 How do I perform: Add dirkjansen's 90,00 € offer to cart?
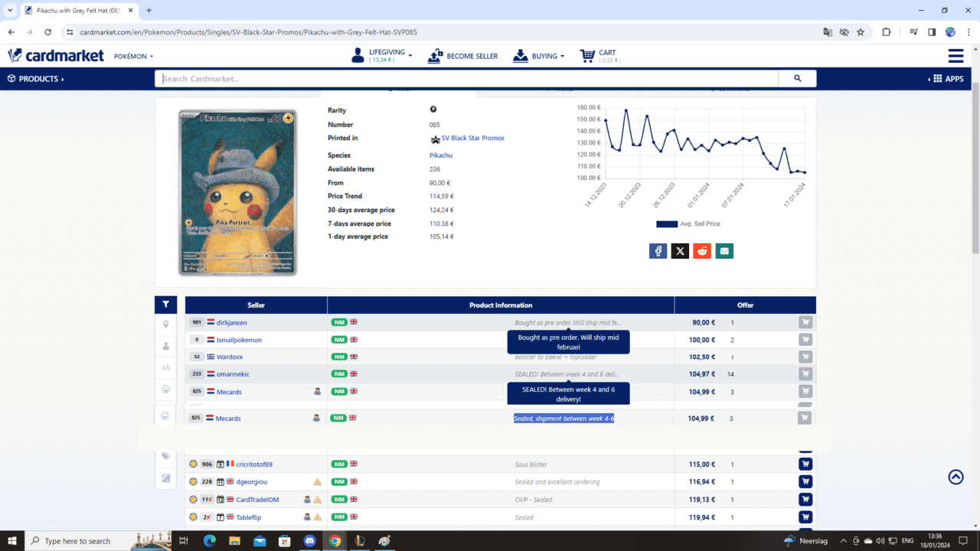(x=805, y=323)
